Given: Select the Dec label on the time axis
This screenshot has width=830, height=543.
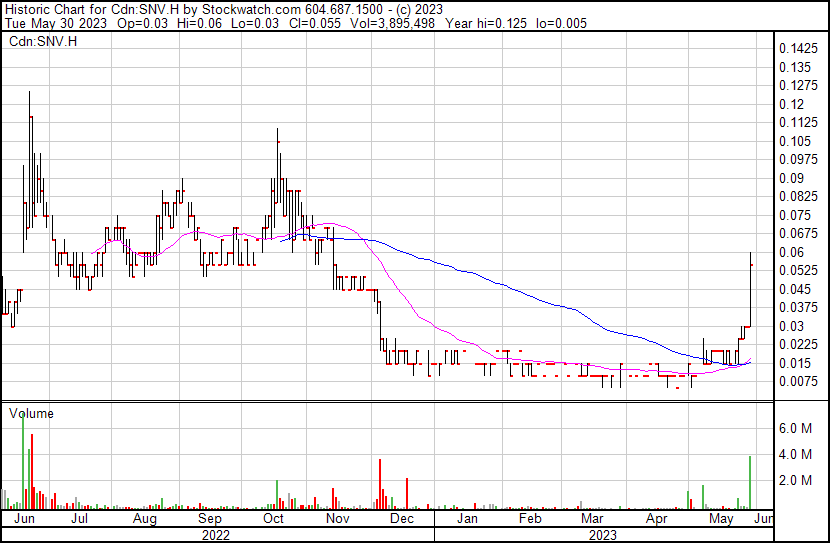Looking at the screenshot, I should pos(401,520).
